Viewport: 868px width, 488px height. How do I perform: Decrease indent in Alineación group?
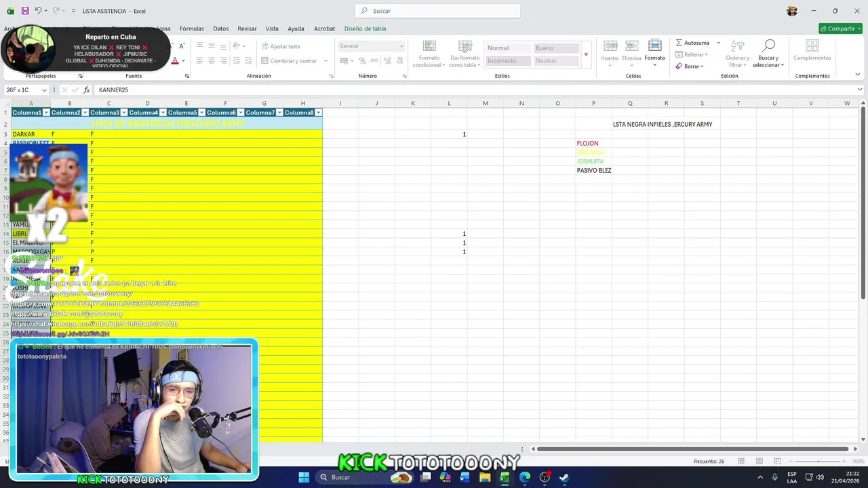237,61
